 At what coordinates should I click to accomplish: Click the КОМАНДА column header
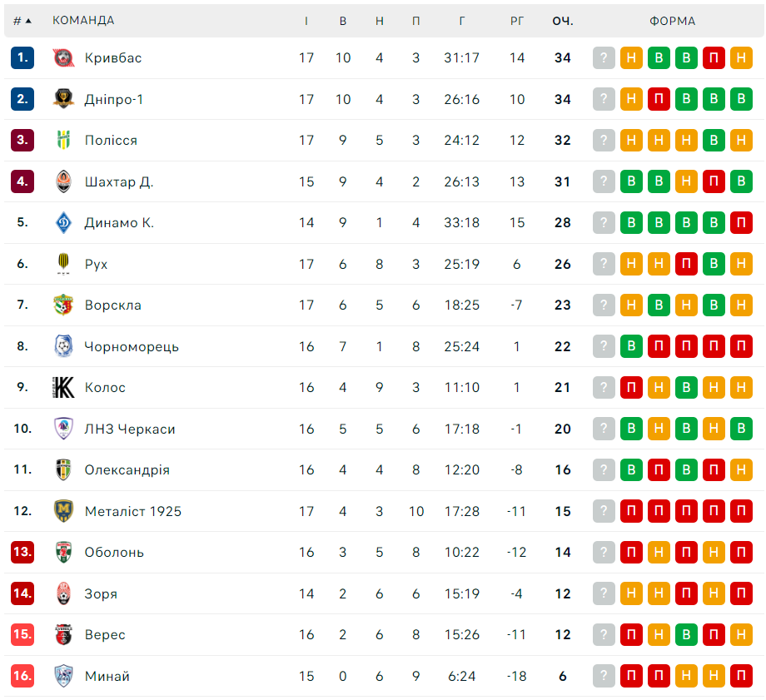(x=83, y=21)
